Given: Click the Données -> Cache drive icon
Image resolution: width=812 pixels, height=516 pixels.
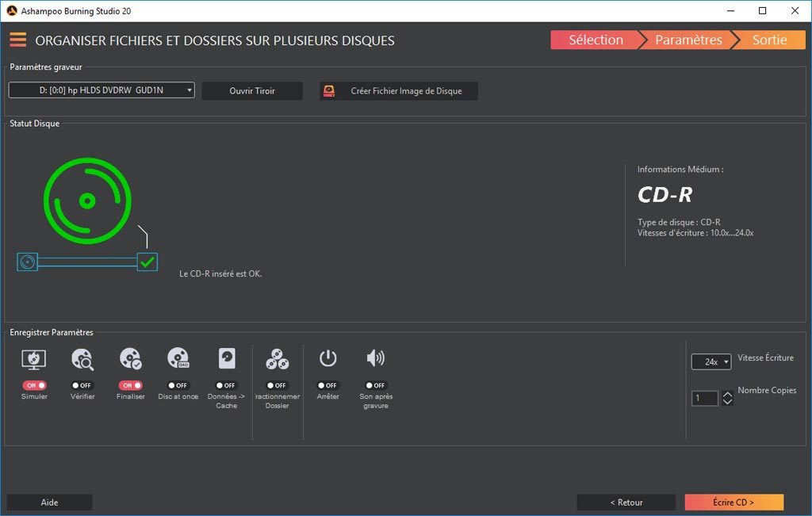Looking at the screenshot, I should 227,358.
